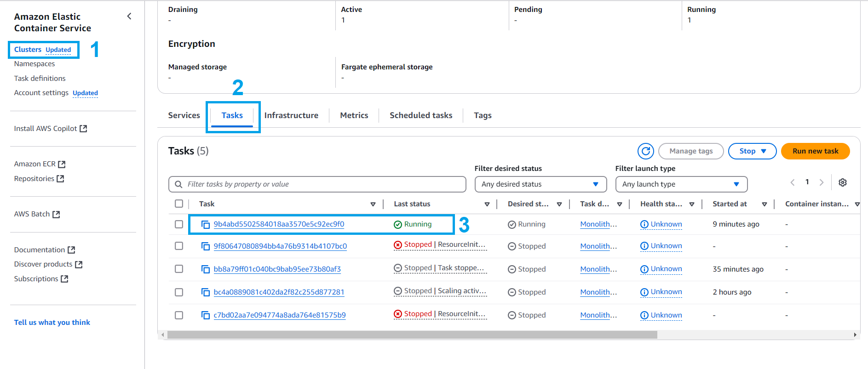Click the info icon for Unknown health in 9f806470 row

pos(644,246)
